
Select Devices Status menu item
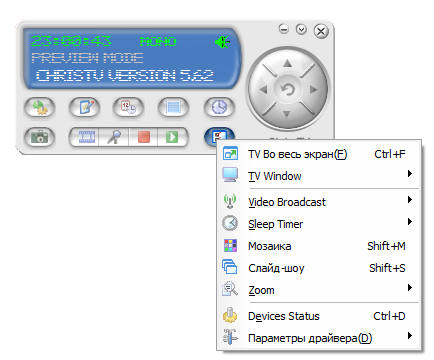click(x=319, y=316)
